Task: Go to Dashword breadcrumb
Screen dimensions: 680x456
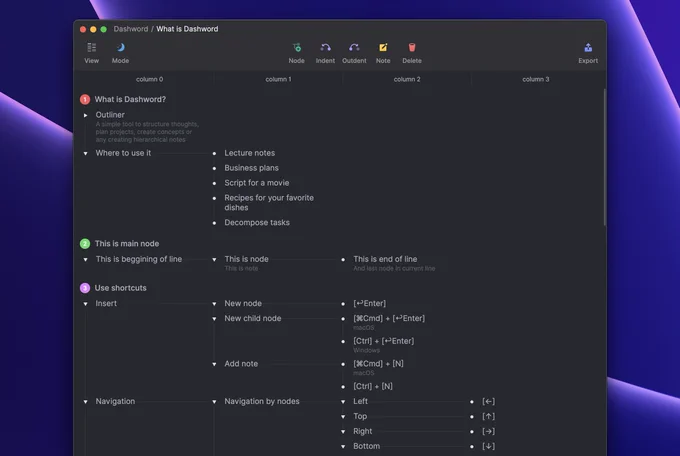Action: click(x=131, y=29)
